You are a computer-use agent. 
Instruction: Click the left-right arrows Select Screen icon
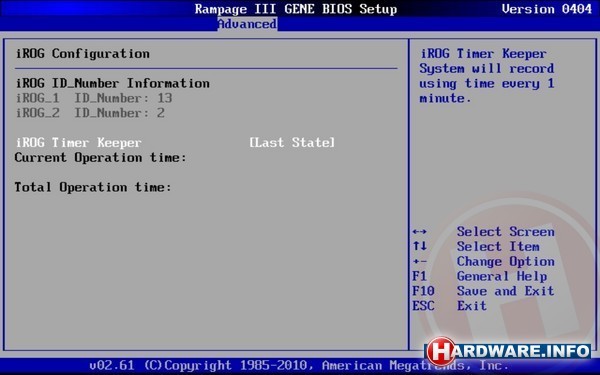[x=420, y=232]
